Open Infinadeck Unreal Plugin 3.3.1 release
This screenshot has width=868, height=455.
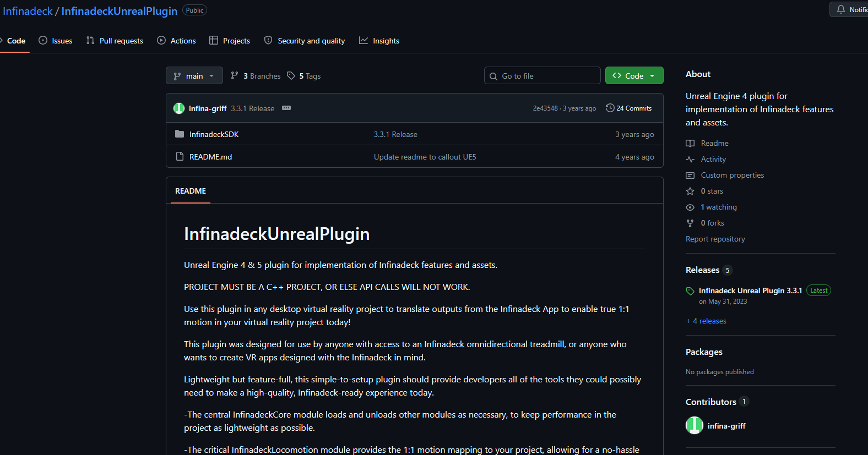coord(750,290)
